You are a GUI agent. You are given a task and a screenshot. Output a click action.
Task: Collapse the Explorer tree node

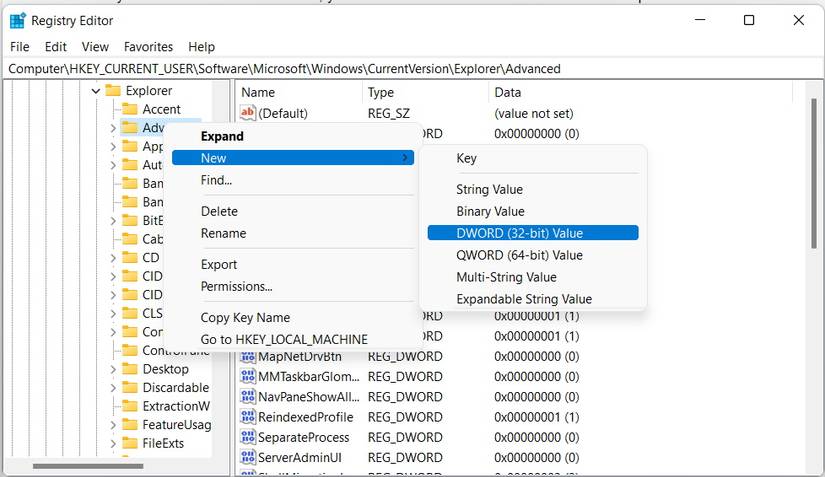96,91
